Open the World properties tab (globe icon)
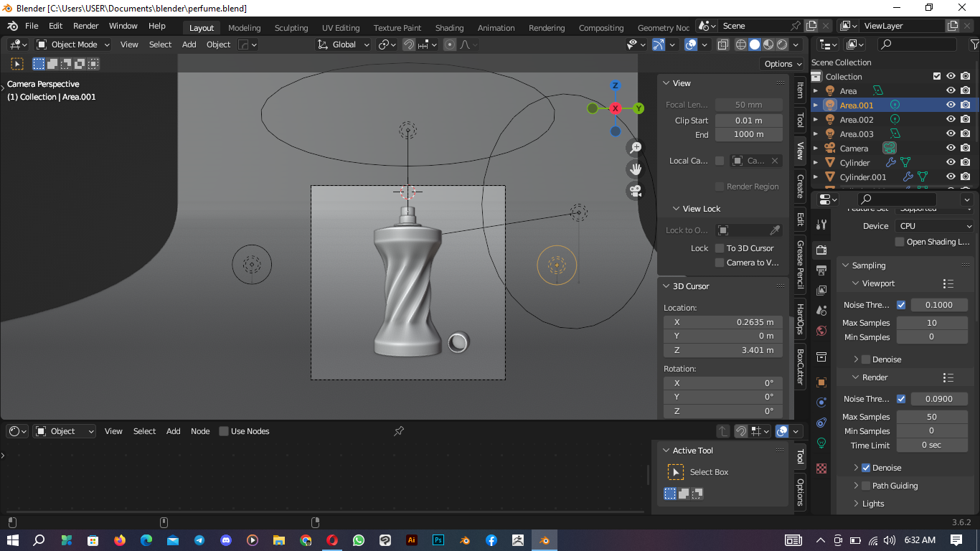 821,330
